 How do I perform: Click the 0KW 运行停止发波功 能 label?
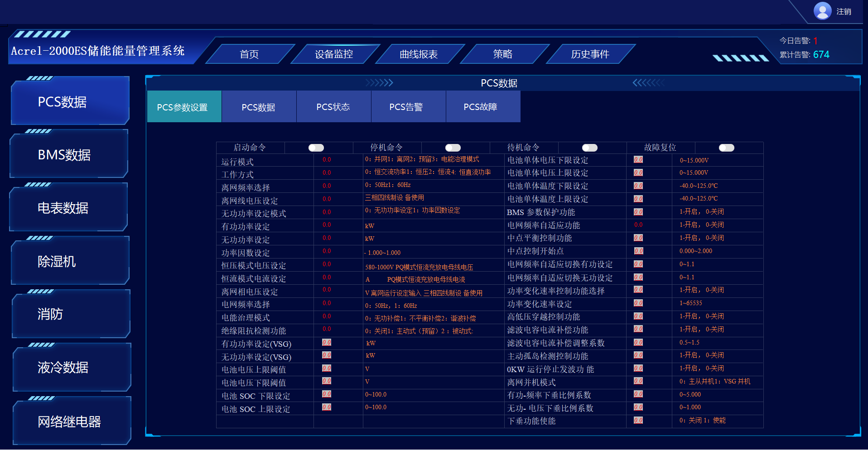[x=550, y=369]
